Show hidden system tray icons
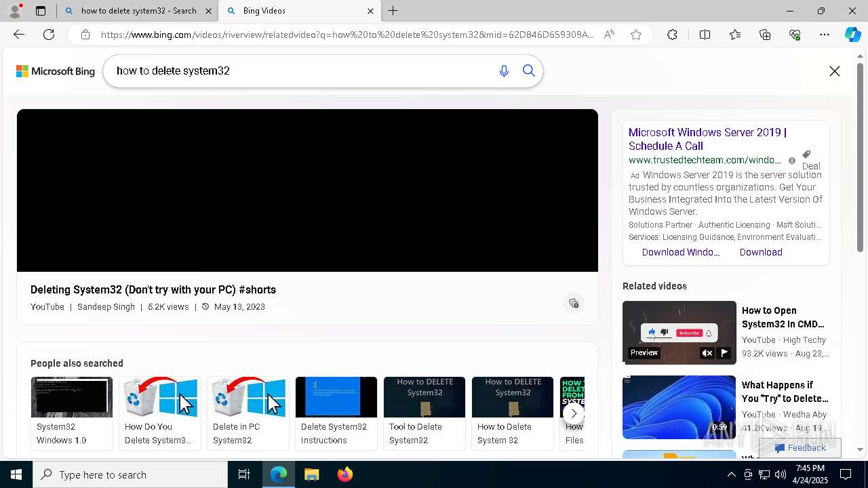This screenshot has height=488, width=868. click(x=731, y=474)
